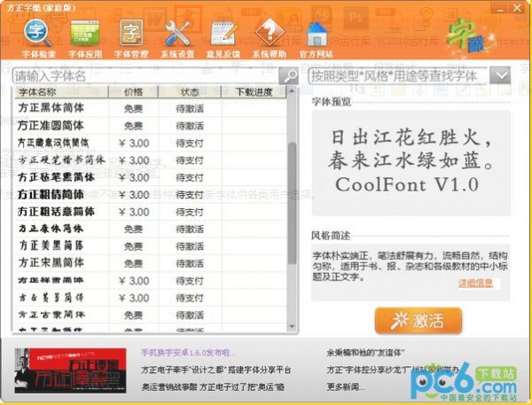This screenshot has width=532, height=405.
Task: Select the 方正准圆简体 font row
Action: 151,126
